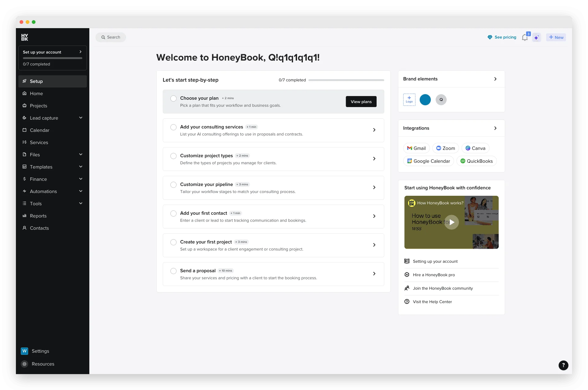Screen dimensions: 588x390
Task: Click the Contacts person icon
Action: coord(24,228)
